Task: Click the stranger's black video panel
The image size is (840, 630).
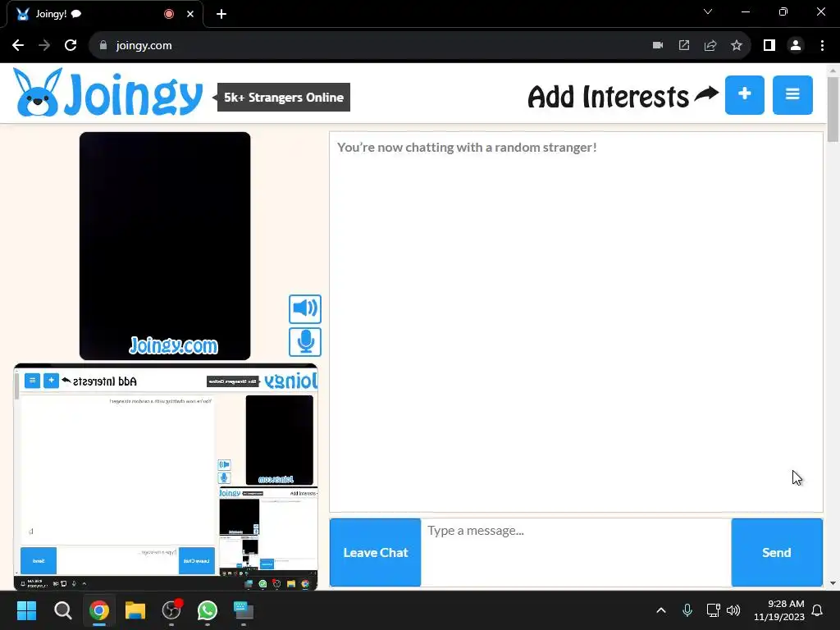Action: [x=165, y=246]
